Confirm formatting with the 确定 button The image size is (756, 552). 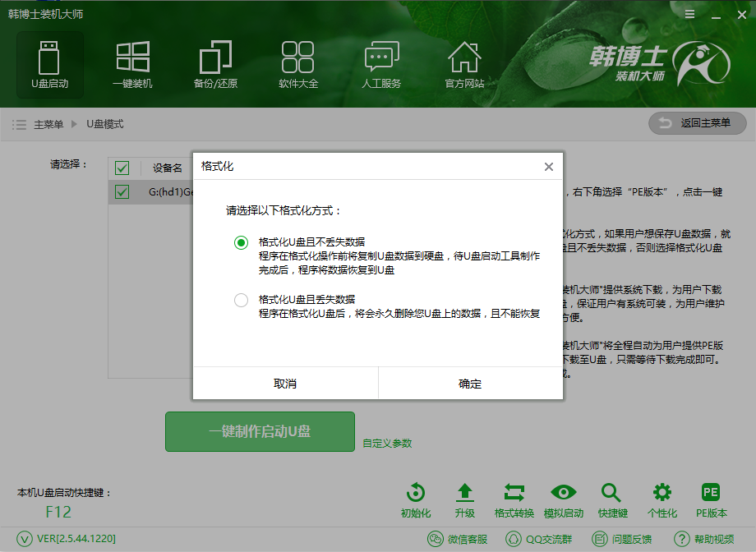click(470, 382)
